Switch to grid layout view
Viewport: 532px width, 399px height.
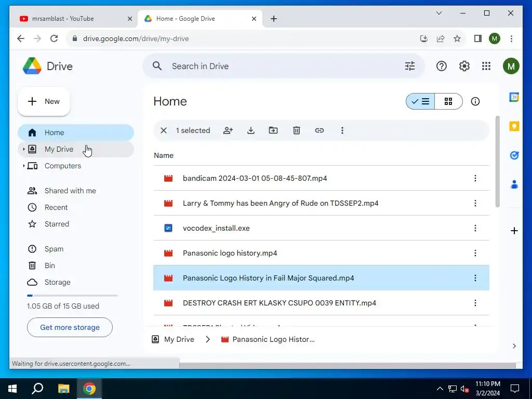point(448,101)
